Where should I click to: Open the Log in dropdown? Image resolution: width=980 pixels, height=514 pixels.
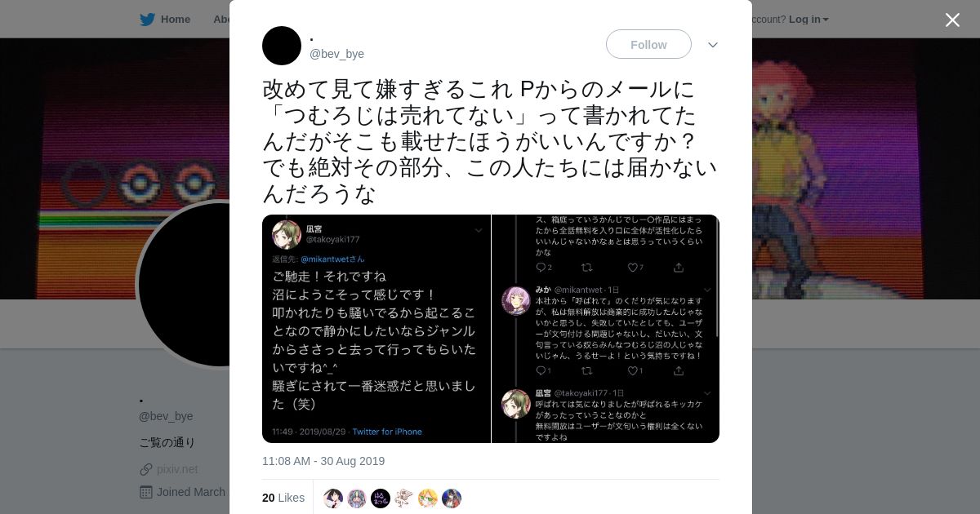(x=808, y=19)
